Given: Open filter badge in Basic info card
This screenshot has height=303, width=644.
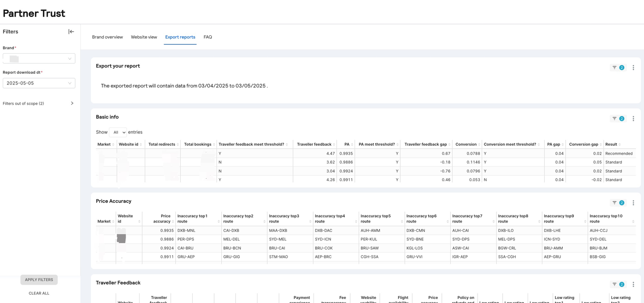Looking at the screenshot, I should (618, 118).
